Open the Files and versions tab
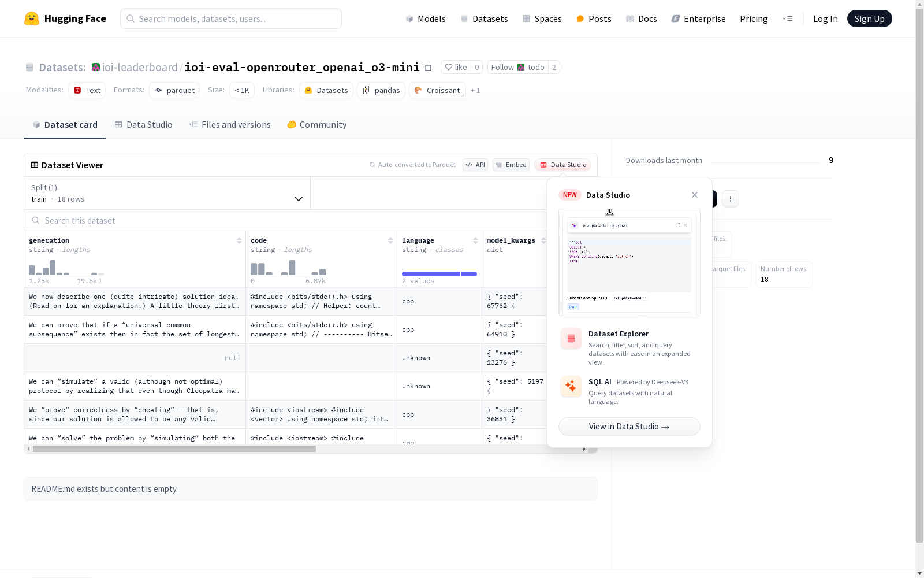 (x=230, y=125)
